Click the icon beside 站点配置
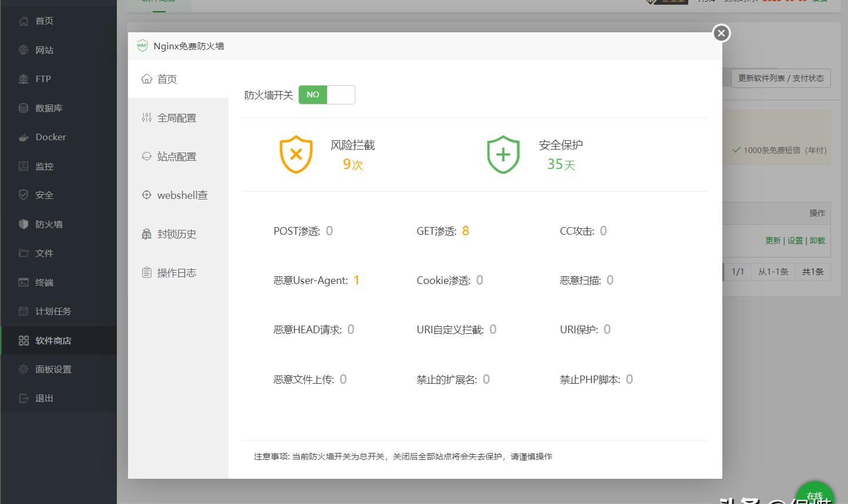848x504 pixels. tap(147, 156)
